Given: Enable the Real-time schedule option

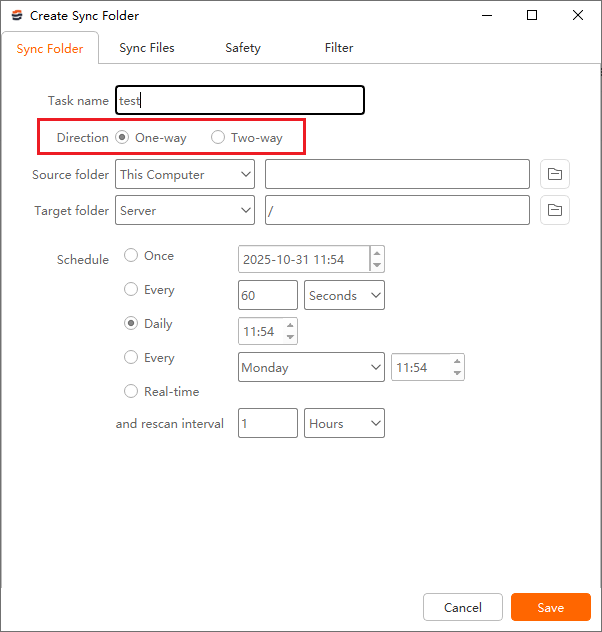Looking at the screenshot, I should click(x=131, y=391).
